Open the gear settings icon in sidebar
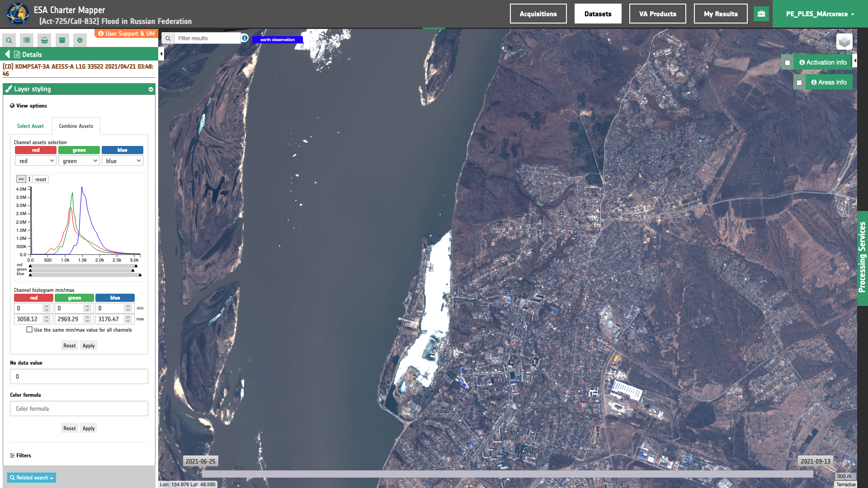The height and width of the screenshot is (488, 868). click(80, 40)
